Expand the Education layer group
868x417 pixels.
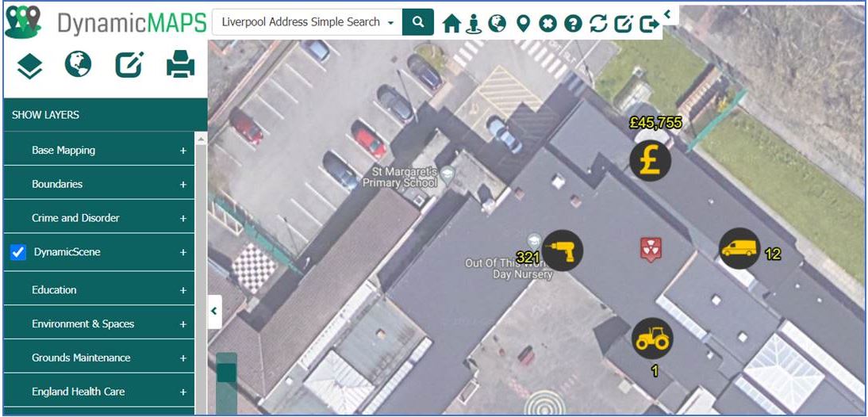click(x=183, y=290)
